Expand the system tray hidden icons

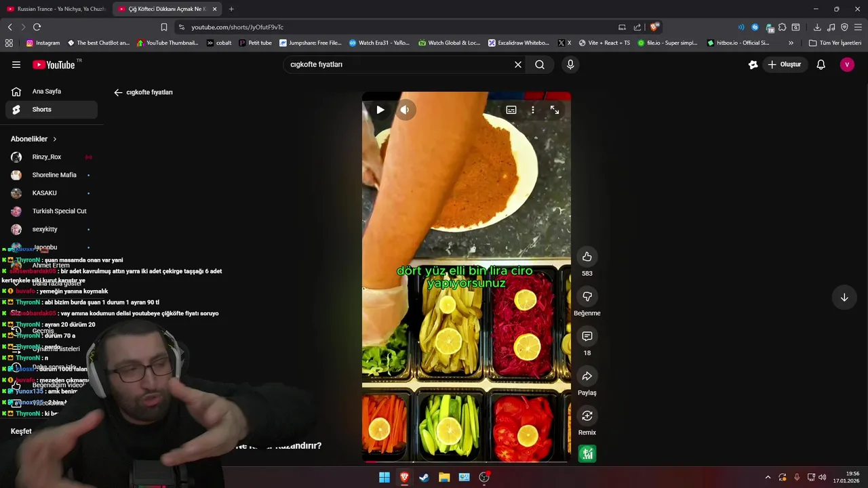click(x=768, y=477)
